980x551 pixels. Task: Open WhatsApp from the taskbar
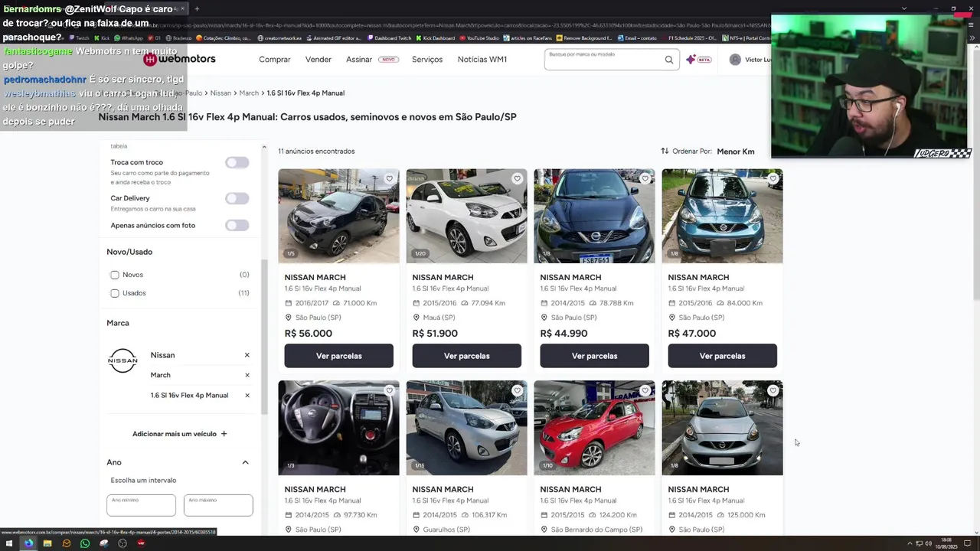click(85, 543)
